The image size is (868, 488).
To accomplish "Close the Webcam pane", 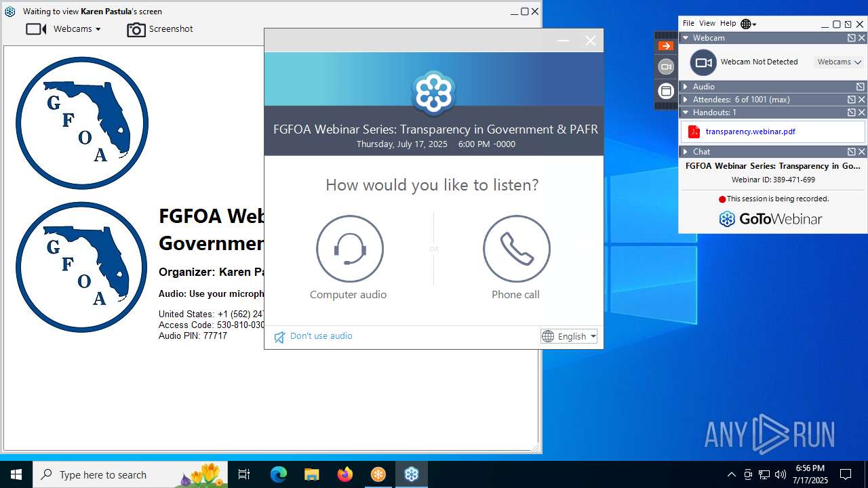I will click(x=862, y=38).
